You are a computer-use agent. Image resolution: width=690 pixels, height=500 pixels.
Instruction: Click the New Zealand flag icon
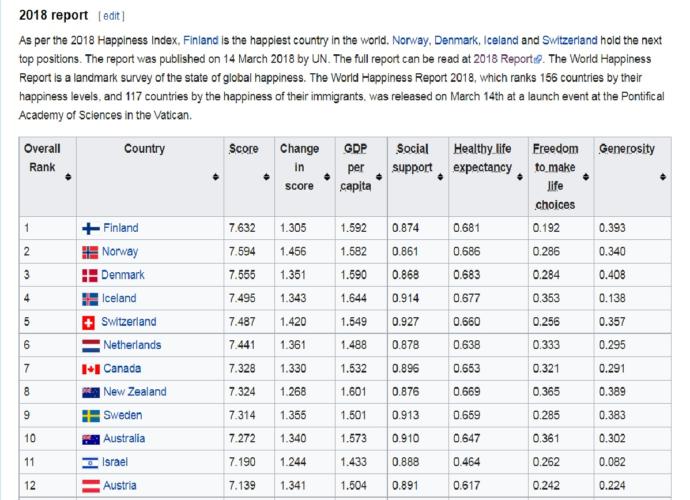tap(91, 393)
